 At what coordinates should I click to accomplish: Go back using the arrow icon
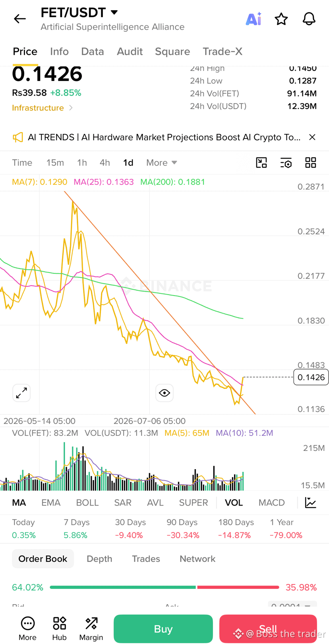[x=20, y=19]
